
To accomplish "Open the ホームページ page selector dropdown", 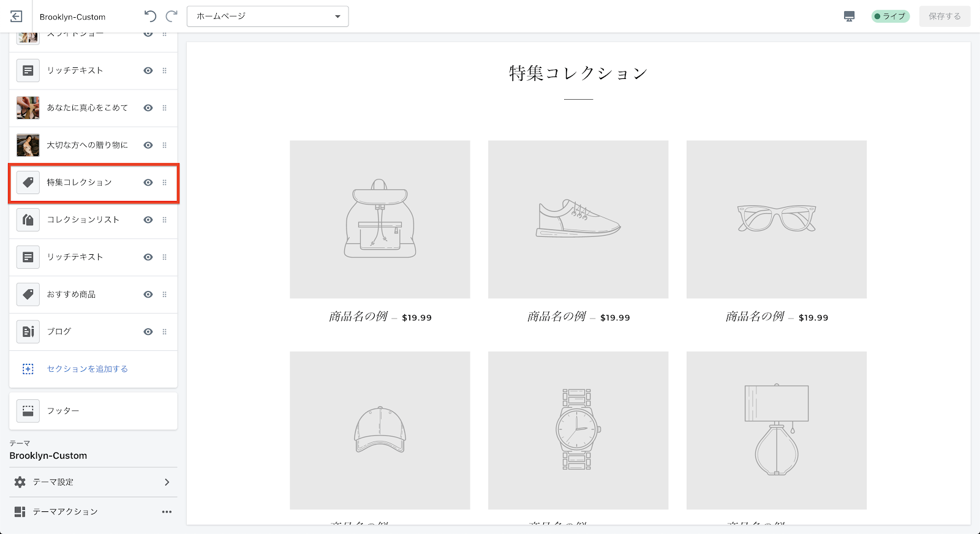I will click(x=268, y=17).
